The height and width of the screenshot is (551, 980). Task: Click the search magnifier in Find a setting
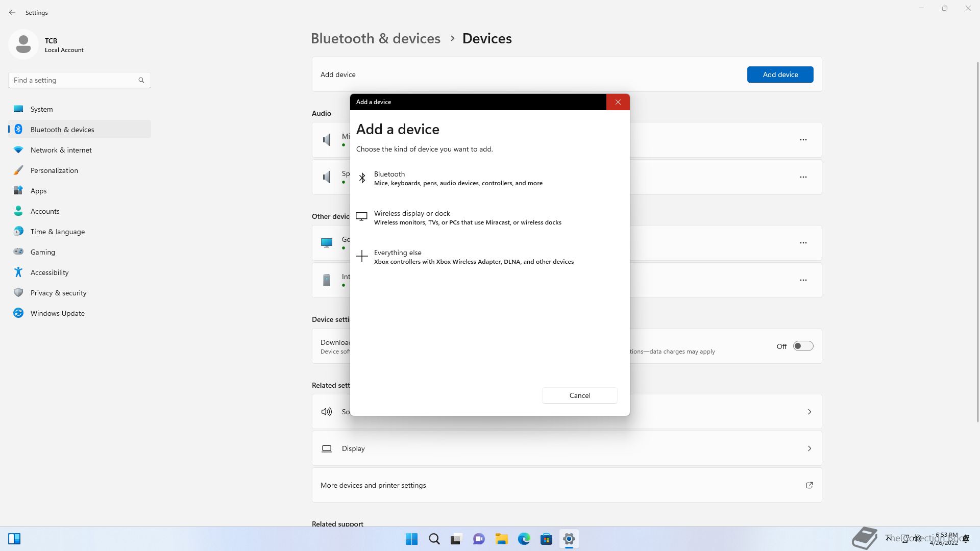pyautogui.click(x=141, y=80)
